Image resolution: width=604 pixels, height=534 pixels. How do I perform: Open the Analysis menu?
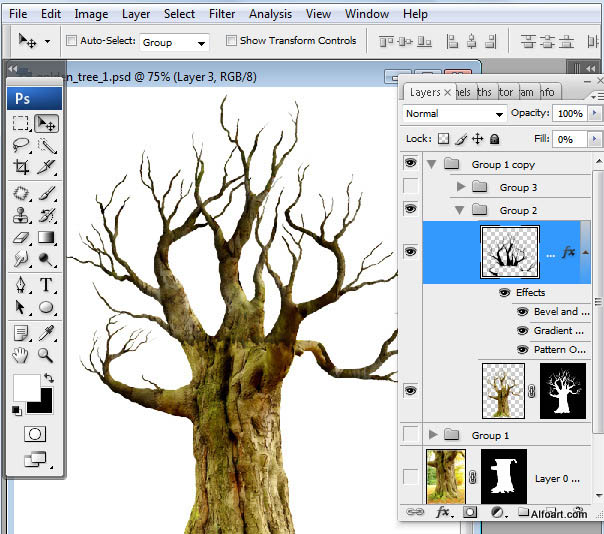click(x=270, y=14)
